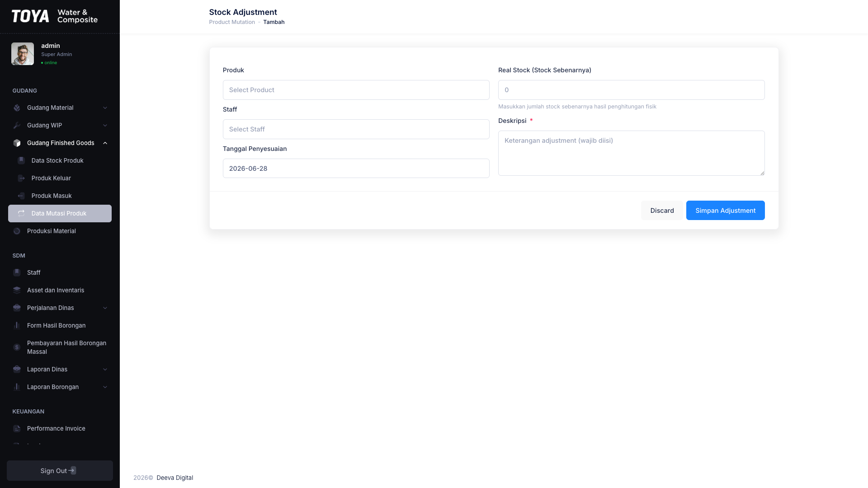
Task: Open Data Stock Produk menu item
Action: (x=60, y=160)
